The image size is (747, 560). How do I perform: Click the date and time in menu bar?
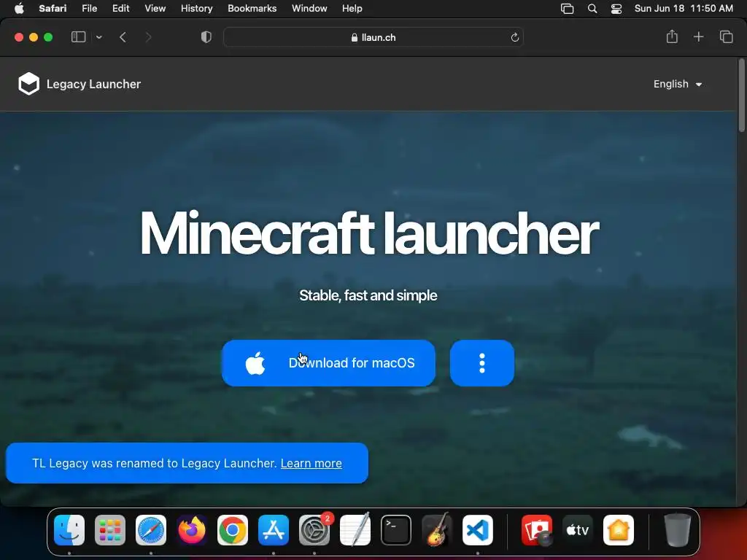pyautogui.click(x=684, y=8)
